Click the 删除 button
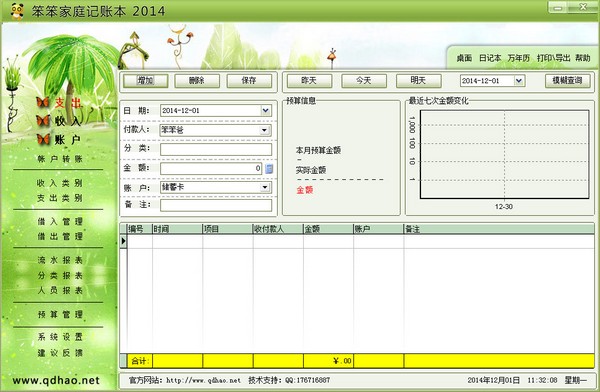This screenshot has width=600, height=392. click(x=197, y=81)
